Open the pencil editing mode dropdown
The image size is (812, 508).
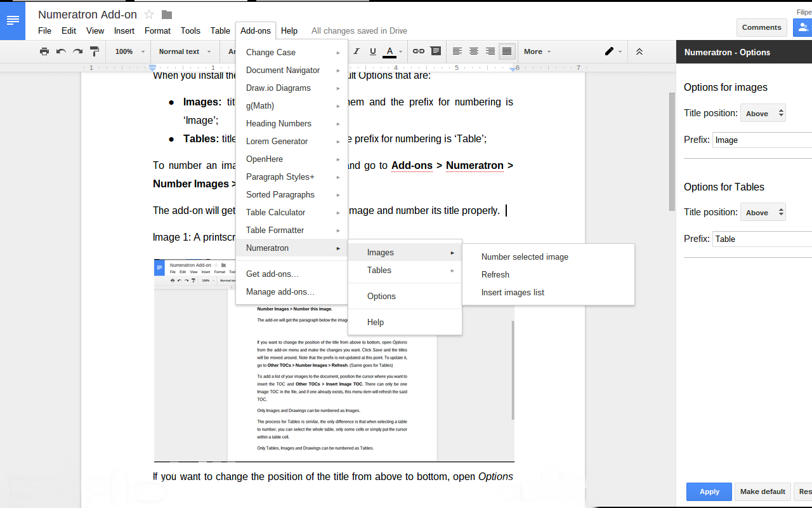click(613, 51)
